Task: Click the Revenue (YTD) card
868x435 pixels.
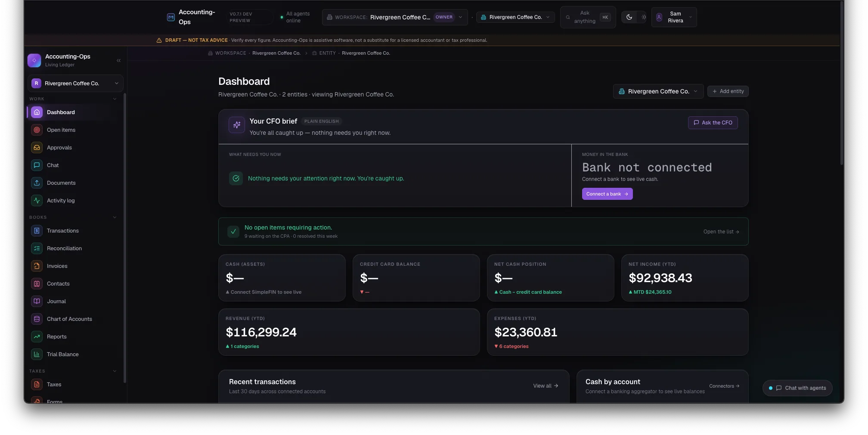Action: [349, 332]
